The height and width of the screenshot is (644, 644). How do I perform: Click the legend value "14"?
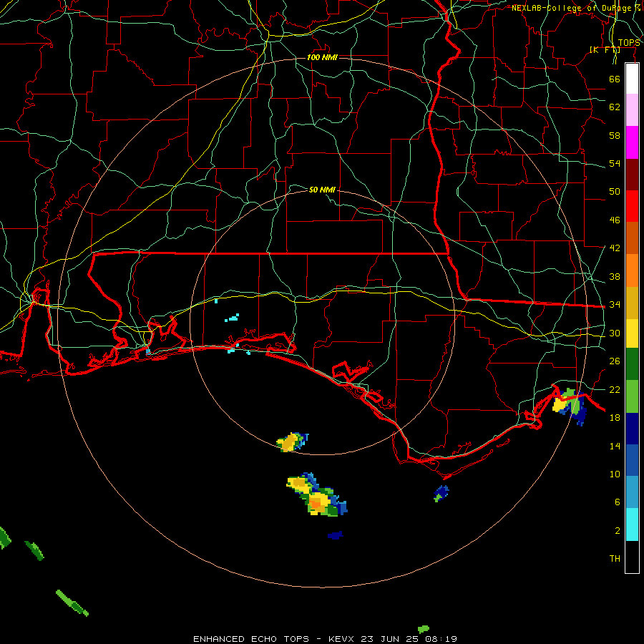point(615,446)
